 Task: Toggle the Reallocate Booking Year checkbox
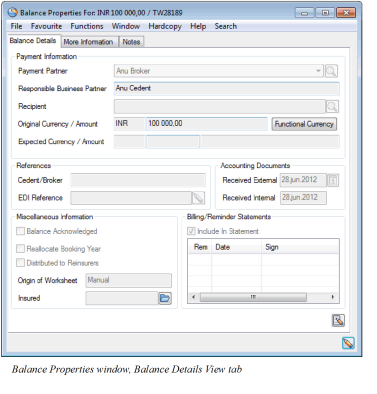(x=20, y=248)
